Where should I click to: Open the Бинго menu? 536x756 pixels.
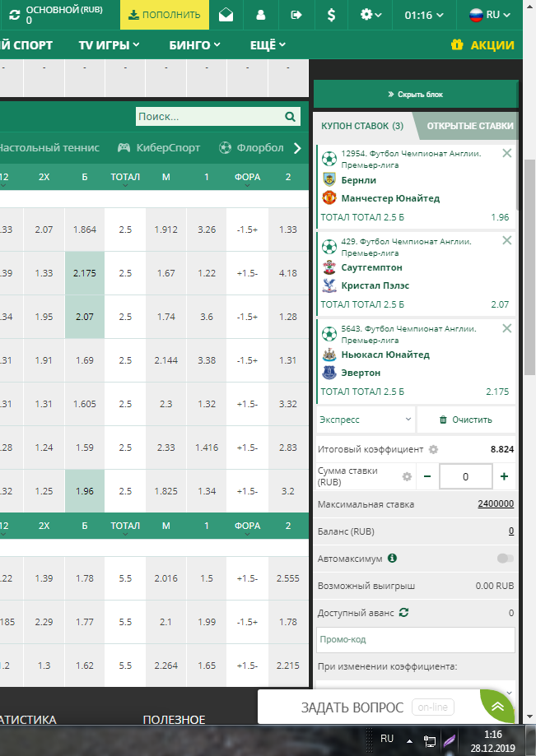194,45
